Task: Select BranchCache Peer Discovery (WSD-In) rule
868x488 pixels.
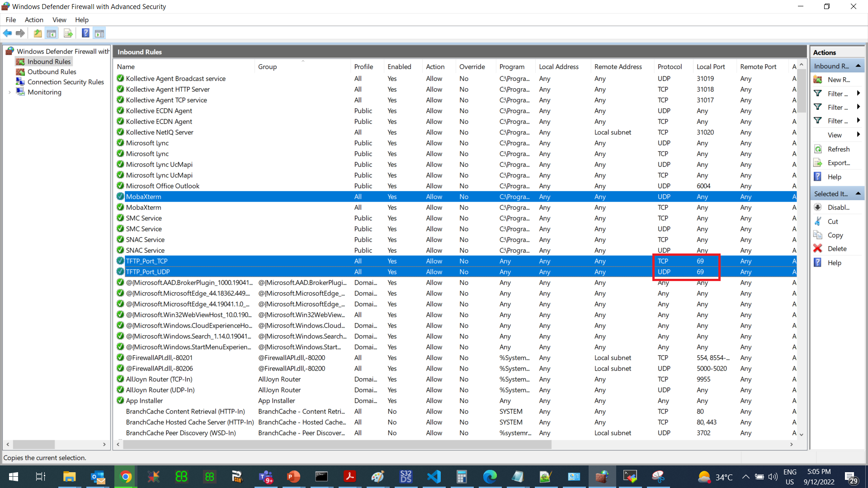Action: coord(455,433)
